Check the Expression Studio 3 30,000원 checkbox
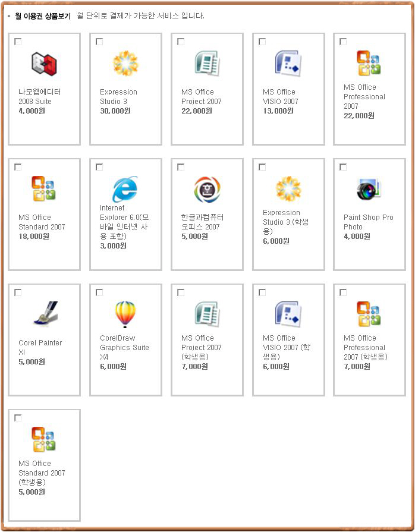 (99, 42)
